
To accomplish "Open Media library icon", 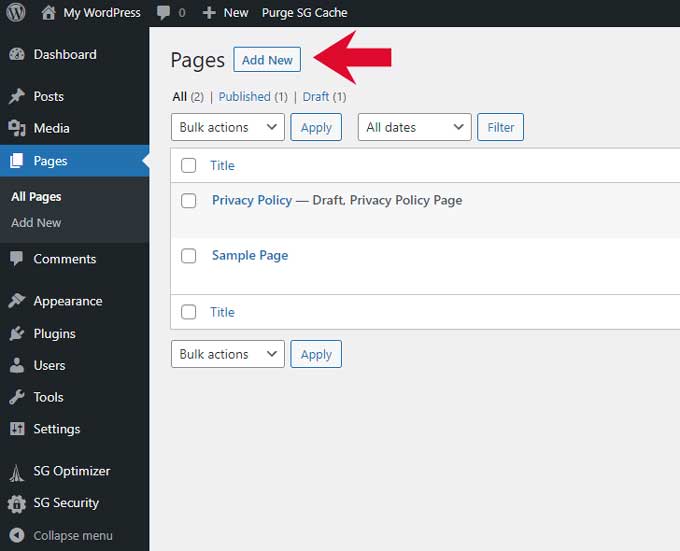I will [17, 128].
